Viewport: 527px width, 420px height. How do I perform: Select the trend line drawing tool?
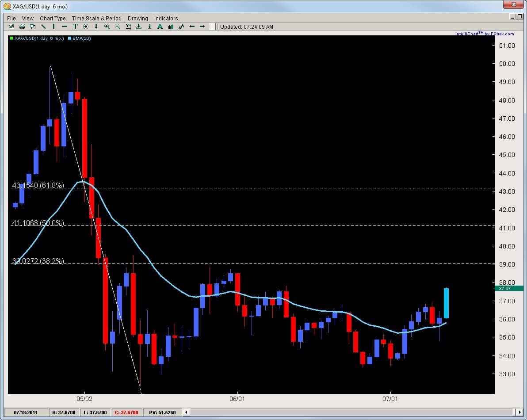coord(43,27)
